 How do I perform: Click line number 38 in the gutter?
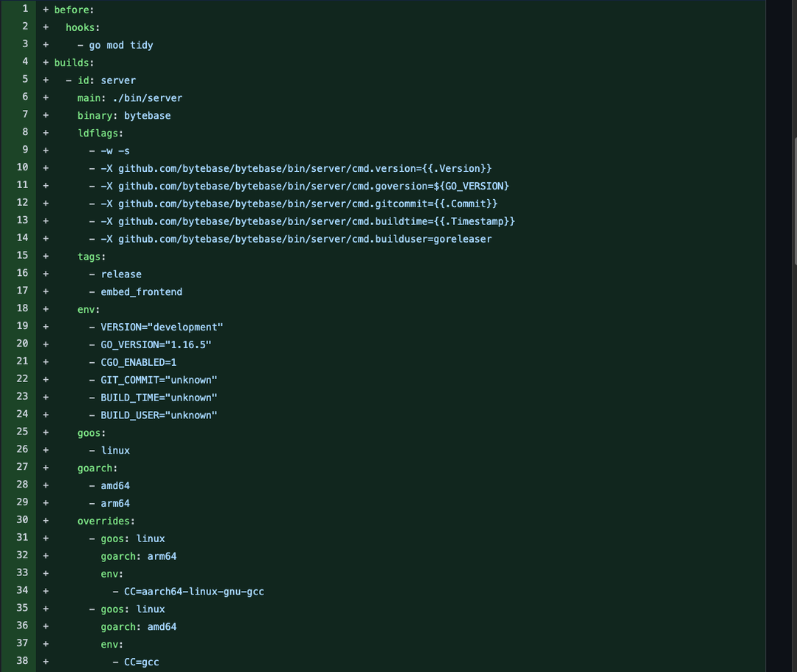pos(22,662)
